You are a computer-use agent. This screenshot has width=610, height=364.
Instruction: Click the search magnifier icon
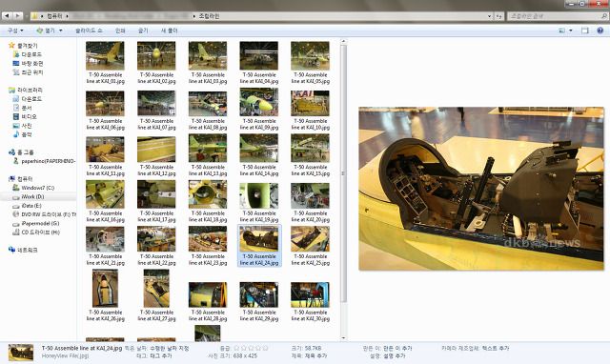pos(604,16)
